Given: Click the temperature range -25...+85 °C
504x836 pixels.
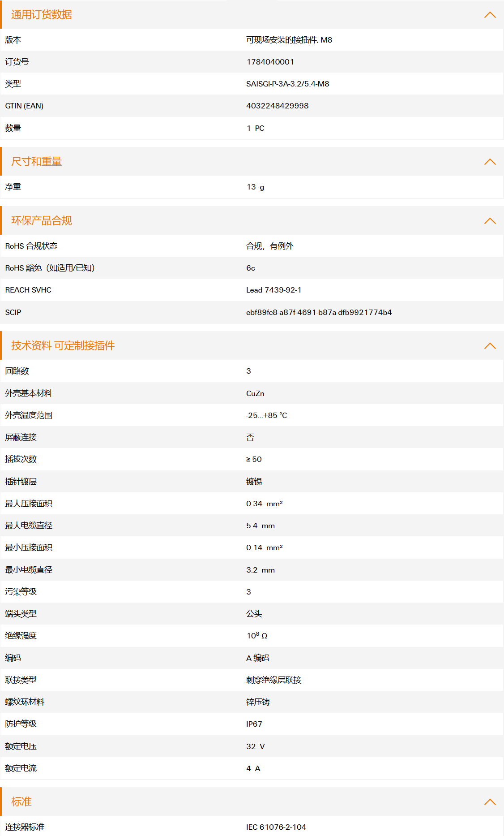Looking at the screenshot, I should click(267, 415).
